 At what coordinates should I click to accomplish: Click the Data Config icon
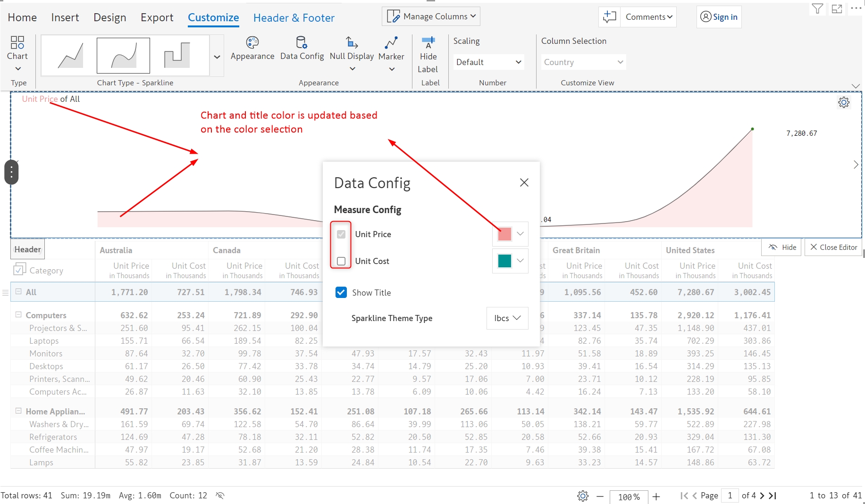(x=302, y=43)
